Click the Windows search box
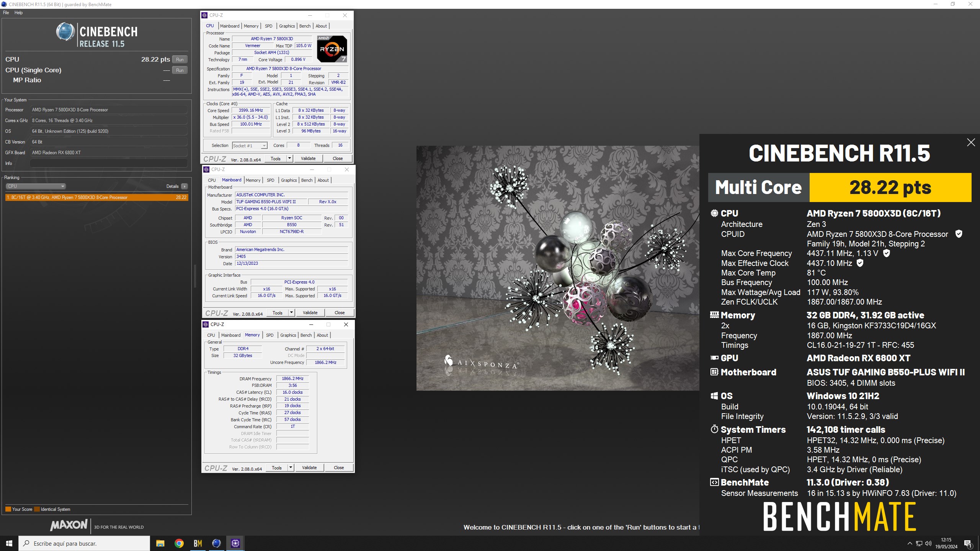Image resolution: width=980 pixels, height=551 pixels. (84, 543)
